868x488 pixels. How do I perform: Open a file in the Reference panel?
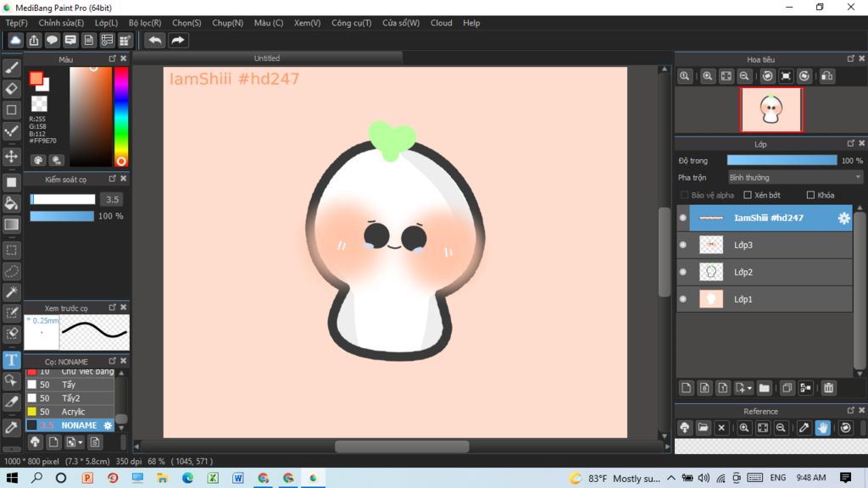[x=703, y=428]
